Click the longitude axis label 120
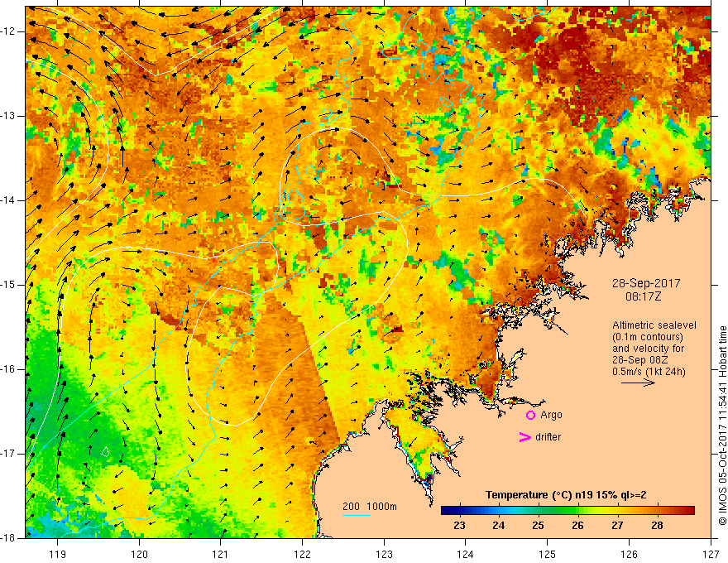728x563 pixels. 139,554
